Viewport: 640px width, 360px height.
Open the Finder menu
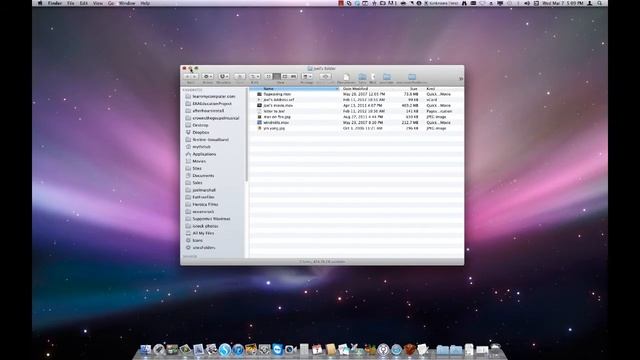click(55, 3)
